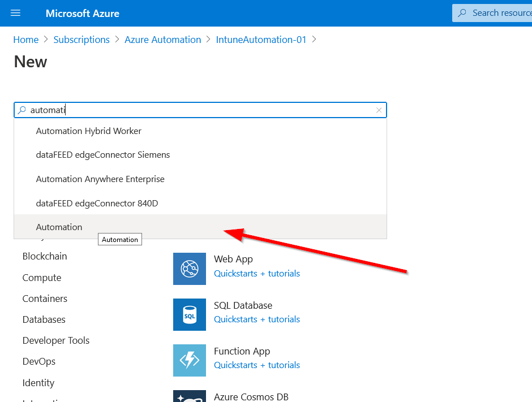Open the Compute category
Viewport: 532px width, 402px height.
coord(42,278)
